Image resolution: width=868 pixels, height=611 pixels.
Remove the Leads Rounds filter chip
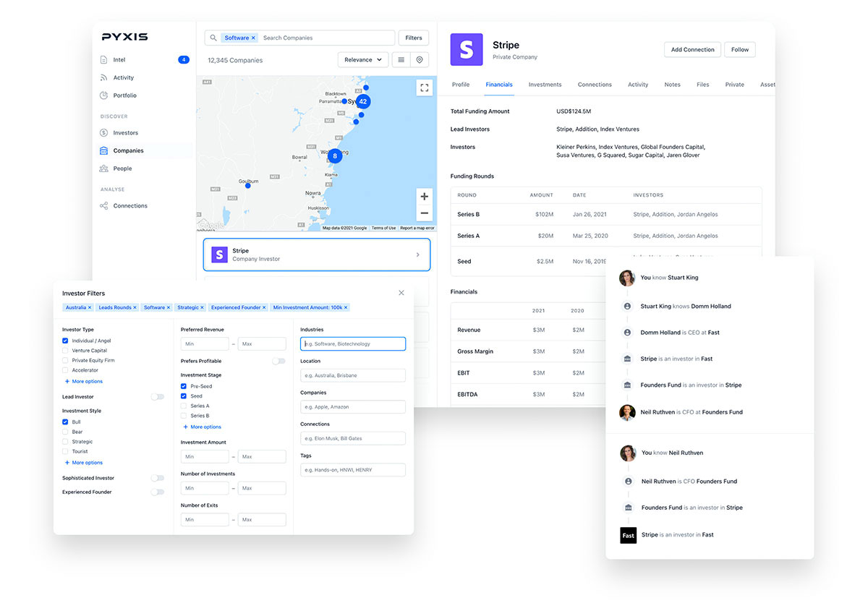pos(135,307)
